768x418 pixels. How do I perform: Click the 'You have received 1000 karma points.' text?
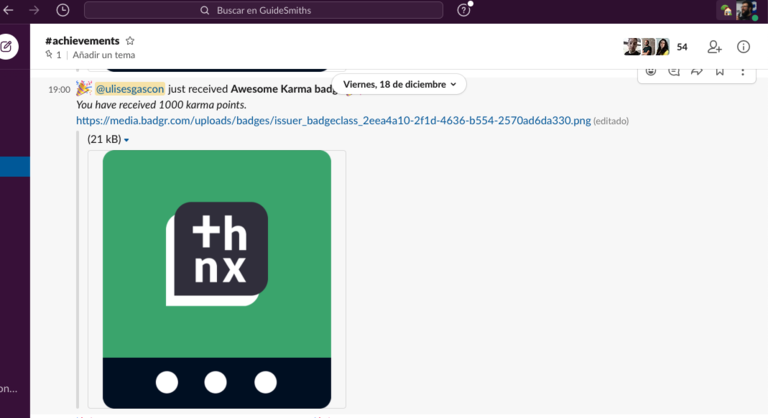coord(161,105)
